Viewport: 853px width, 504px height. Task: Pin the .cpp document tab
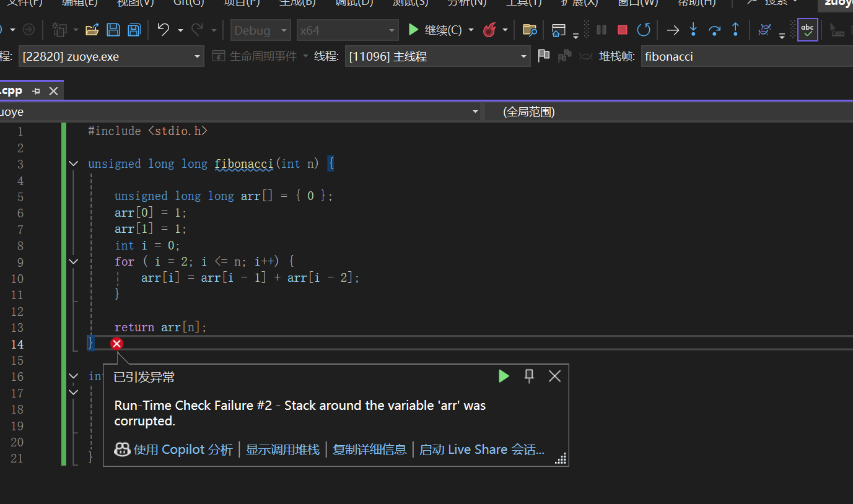coord(36,91)
